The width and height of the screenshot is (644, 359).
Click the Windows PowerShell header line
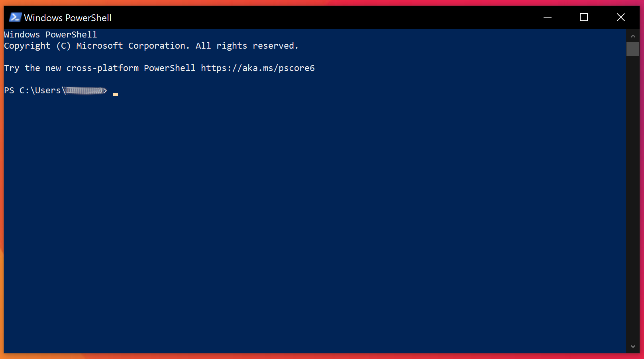coord(50,34)
